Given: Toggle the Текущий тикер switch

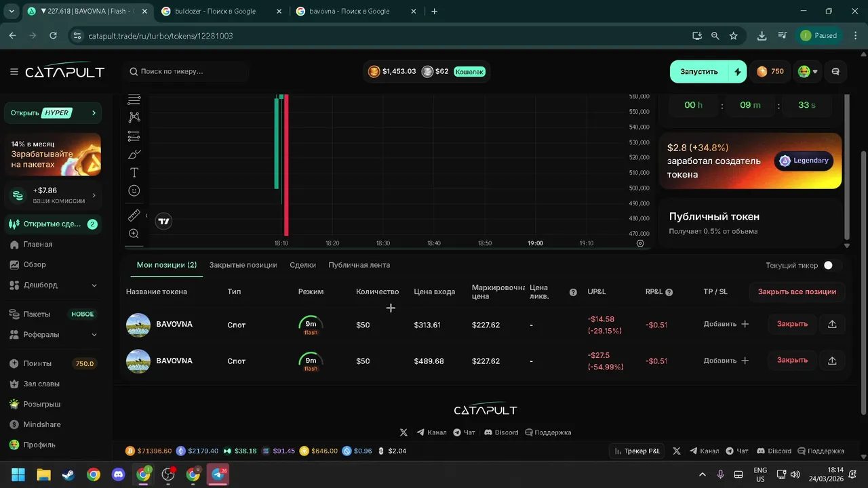Looking at the screenshot, I should (x=832, y=266).
